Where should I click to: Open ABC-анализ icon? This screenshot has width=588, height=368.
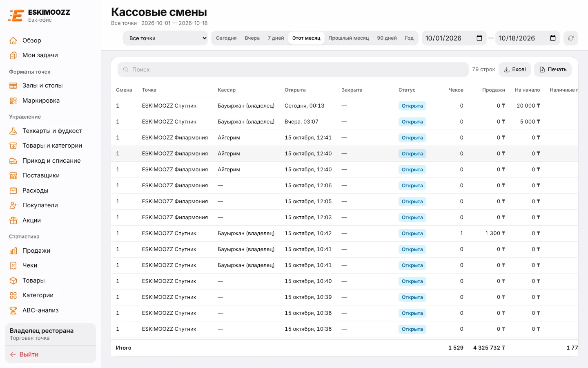pos(13,310)
